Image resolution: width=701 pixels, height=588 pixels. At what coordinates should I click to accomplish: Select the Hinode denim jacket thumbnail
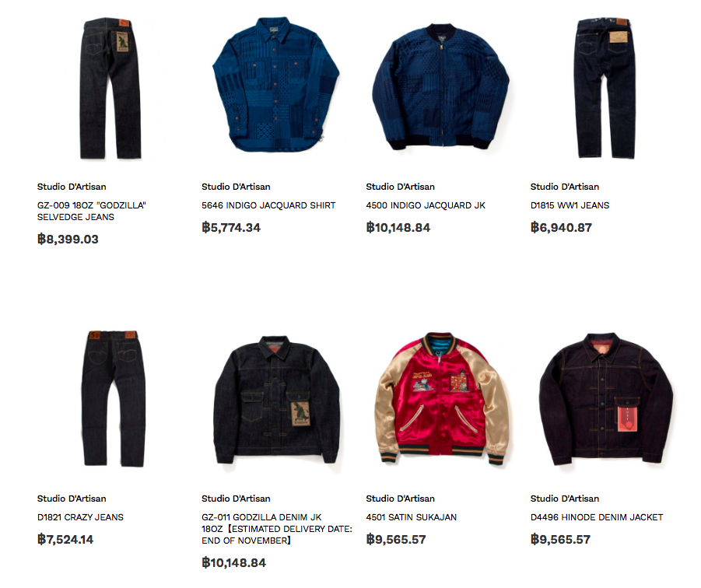point(606,398)
